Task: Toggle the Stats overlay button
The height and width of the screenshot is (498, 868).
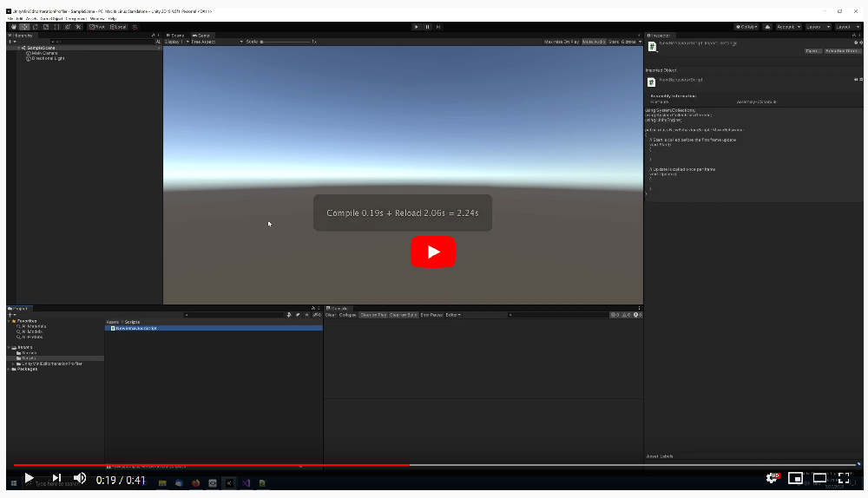Action: coord(614,42)
